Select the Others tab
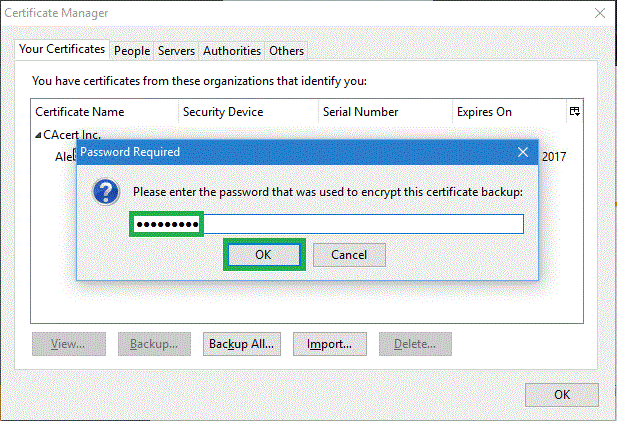617x421 pixels. pos(287,50)
